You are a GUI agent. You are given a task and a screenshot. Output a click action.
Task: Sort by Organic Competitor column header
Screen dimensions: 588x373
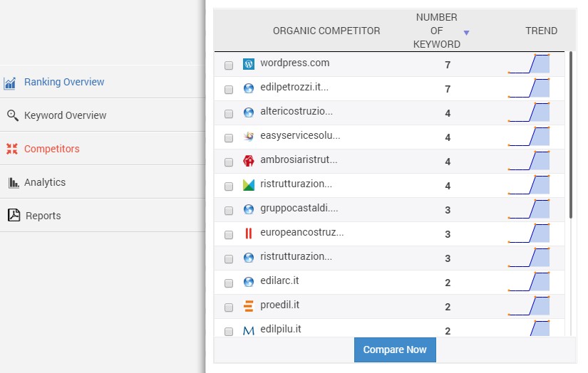(x=326, y=31)
